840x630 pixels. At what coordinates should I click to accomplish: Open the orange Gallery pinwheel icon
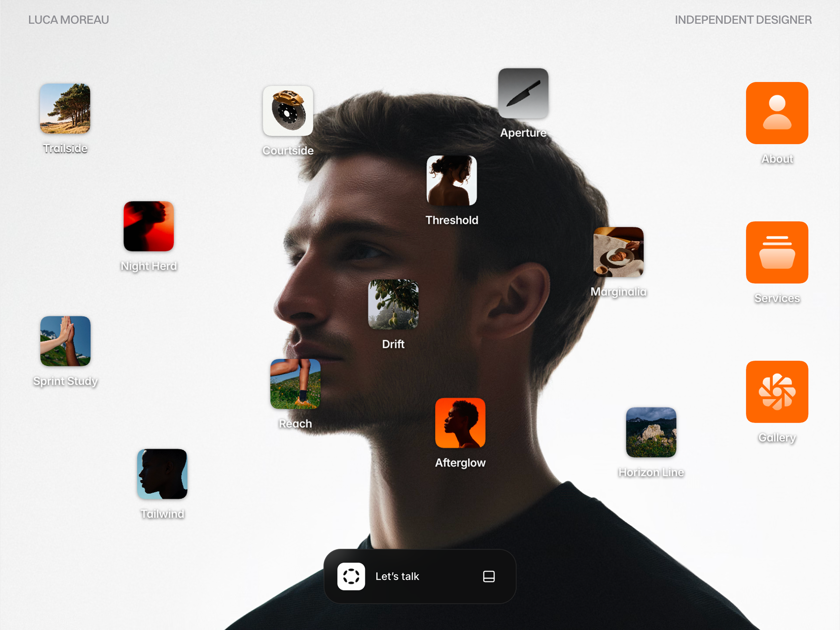coord(777,392)
